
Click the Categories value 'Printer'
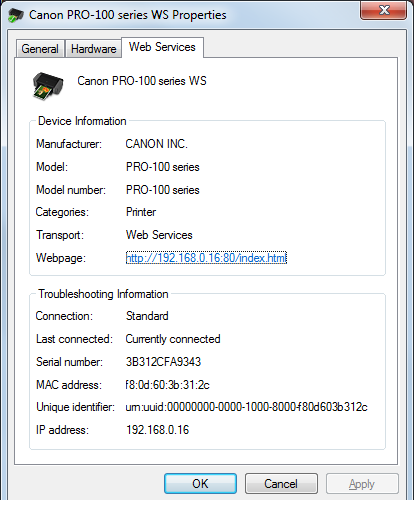coord(141,212)
